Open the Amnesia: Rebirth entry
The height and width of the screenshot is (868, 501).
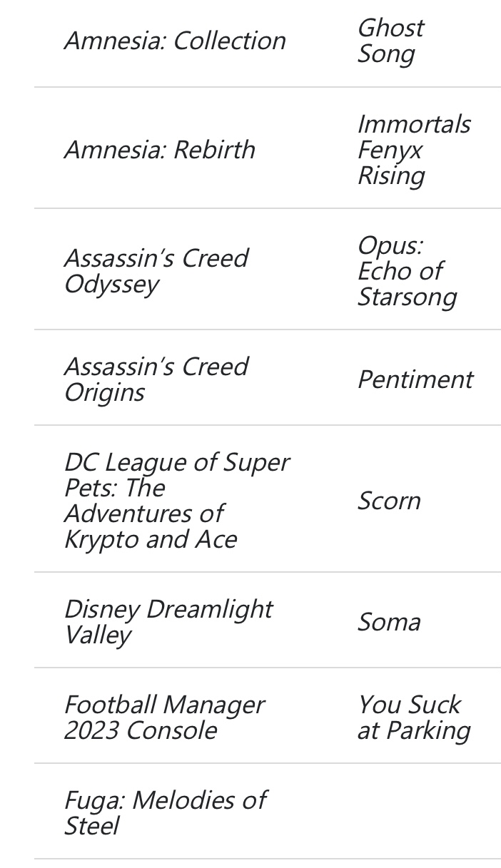(159, 150)
